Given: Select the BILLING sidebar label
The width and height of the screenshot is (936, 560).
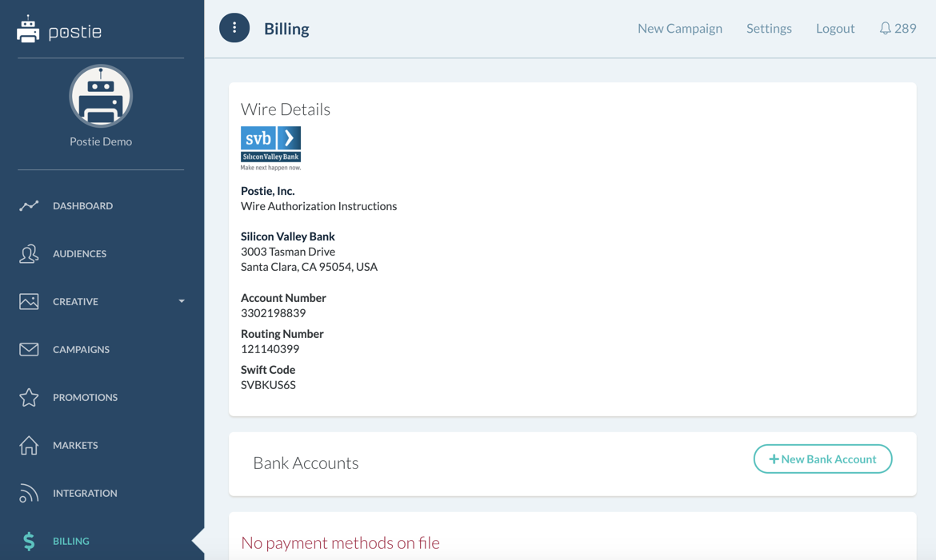Looking at the screenshot, I should pyautogui.click(x=71, y=541).
